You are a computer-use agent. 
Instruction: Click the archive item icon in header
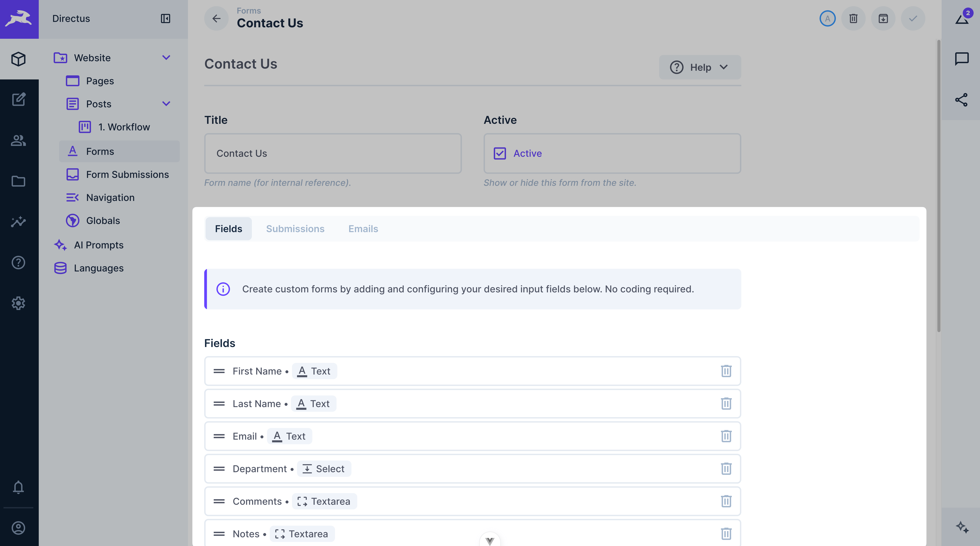(x=883, y=19)
